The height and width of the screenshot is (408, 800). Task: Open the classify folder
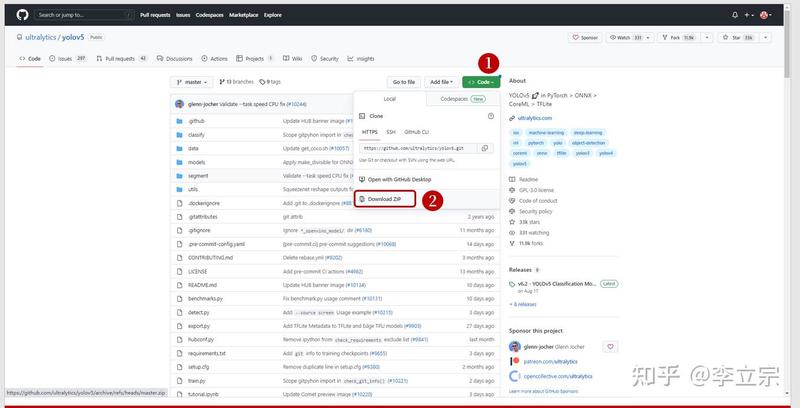click(196, 135)
